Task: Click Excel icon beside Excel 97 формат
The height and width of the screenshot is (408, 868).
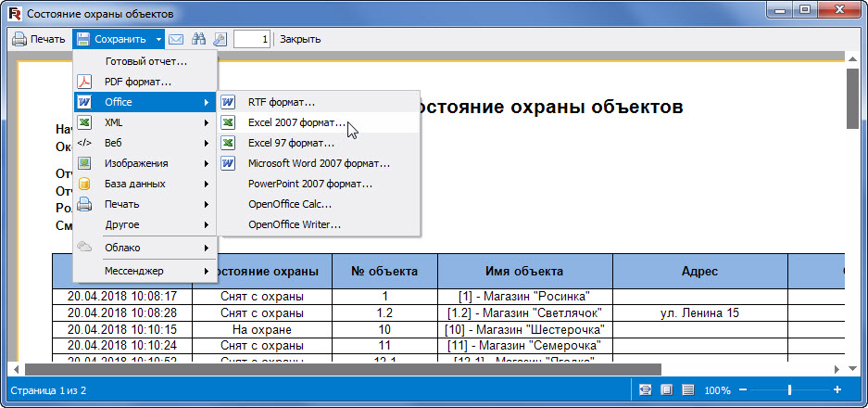Action: [x=228, y=143]
